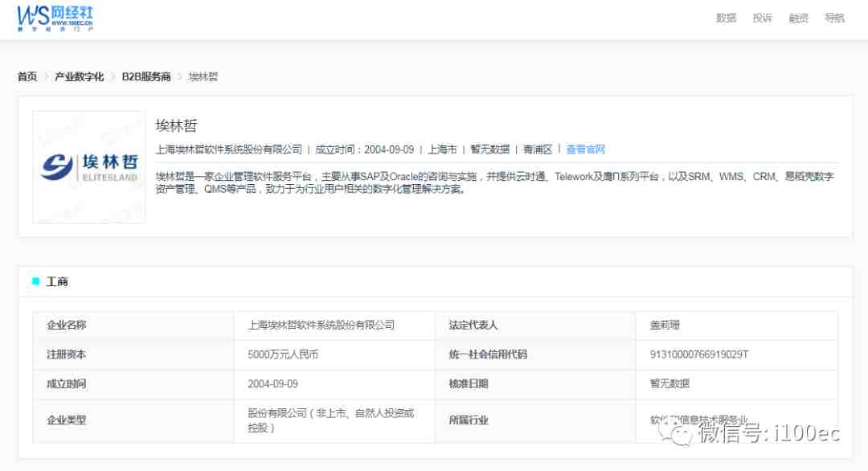
Task: Click the 青浦区 district text
Action: (538, 149)
